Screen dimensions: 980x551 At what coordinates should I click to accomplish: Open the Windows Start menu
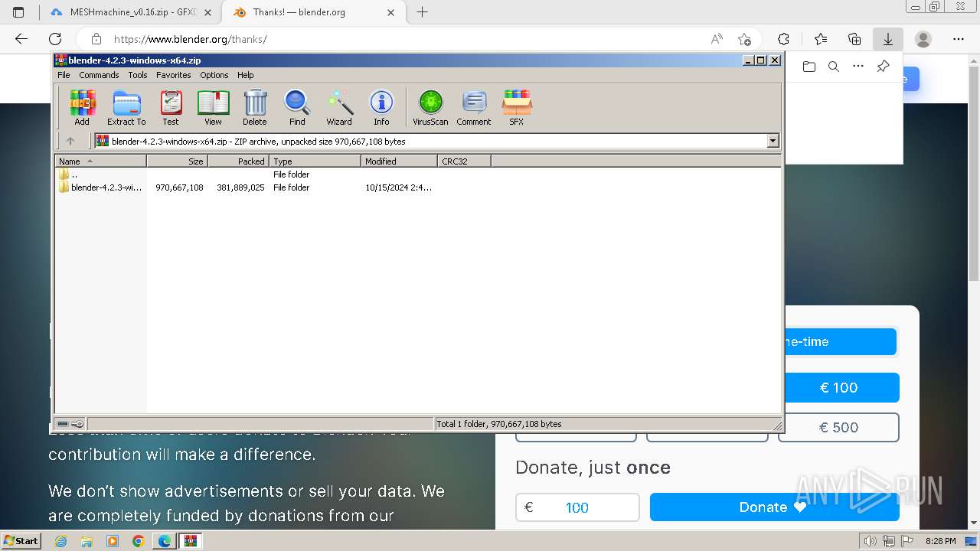click(21, 541)
